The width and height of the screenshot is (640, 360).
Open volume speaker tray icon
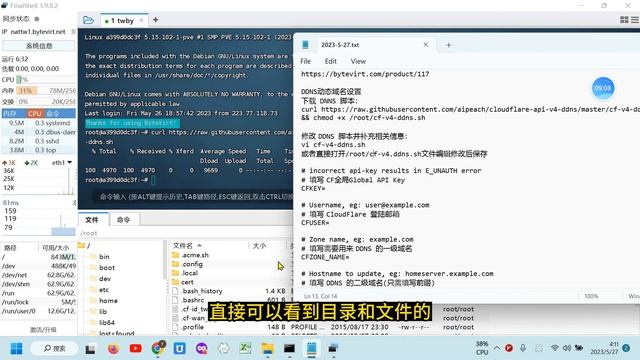pos(567,348)
